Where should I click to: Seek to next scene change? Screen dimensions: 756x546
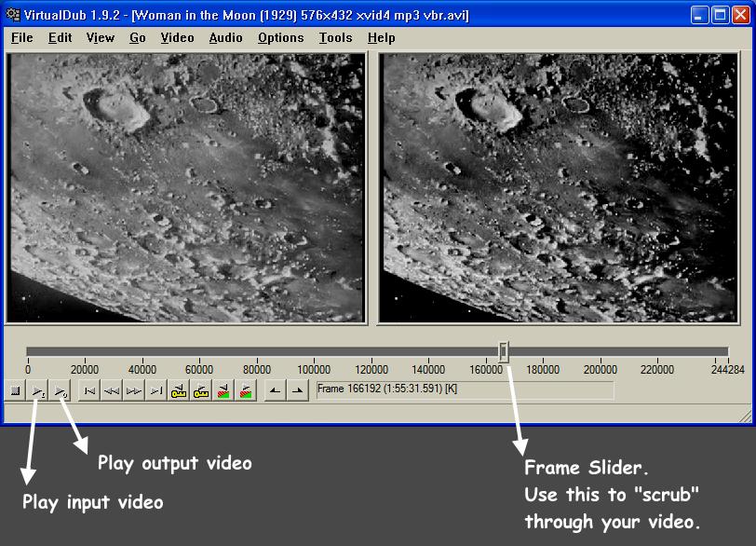246,390
